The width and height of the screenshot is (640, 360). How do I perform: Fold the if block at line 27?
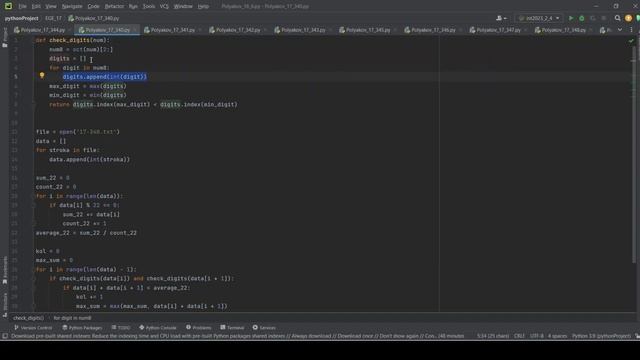coord(34,279)
